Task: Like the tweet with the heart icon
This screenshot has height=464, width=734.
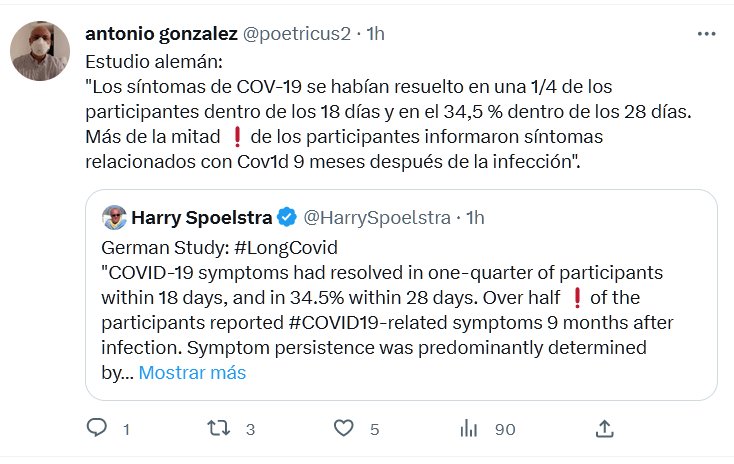Action: pyautogui.click(x=344, y=429)
